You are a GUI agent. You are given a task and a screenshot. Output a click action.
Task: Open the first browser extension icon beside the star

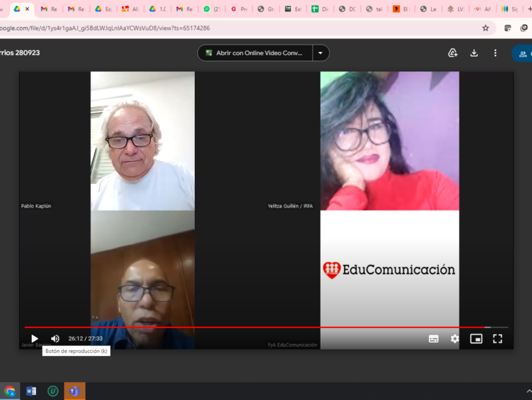coord(507,28)
